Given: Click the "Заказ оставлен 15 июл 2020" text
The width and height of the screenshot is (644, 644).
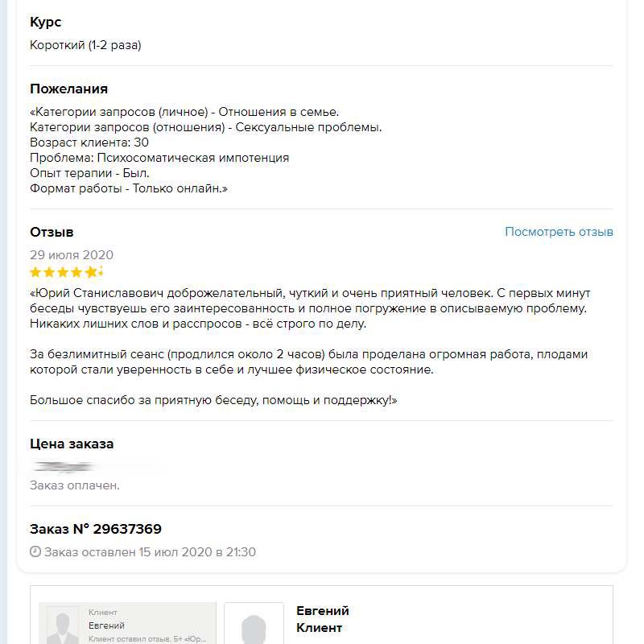Looking at the screenshot, I should [150, 552].
